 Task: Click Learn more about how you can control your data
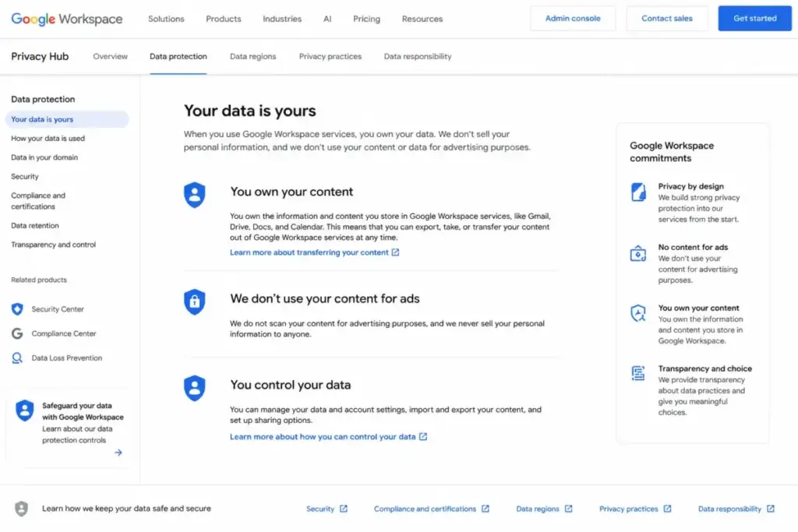(323, 436)
